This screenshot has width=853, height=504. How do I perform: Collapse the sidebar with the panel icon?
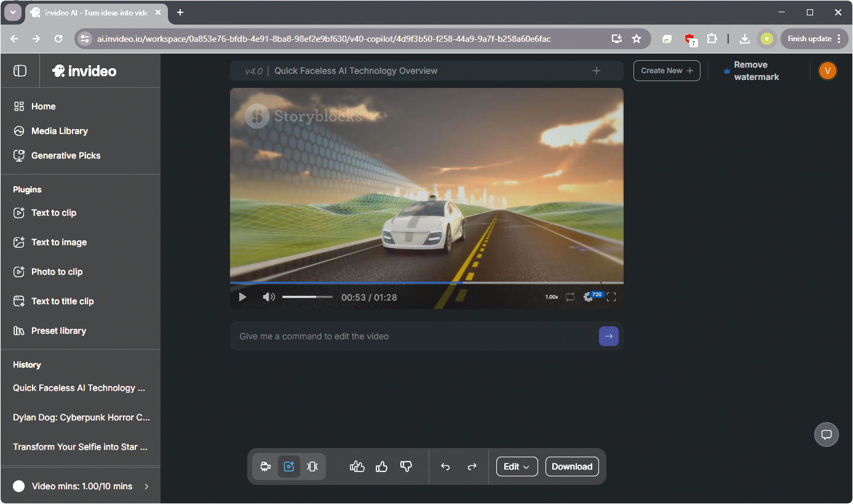point(20,71)
